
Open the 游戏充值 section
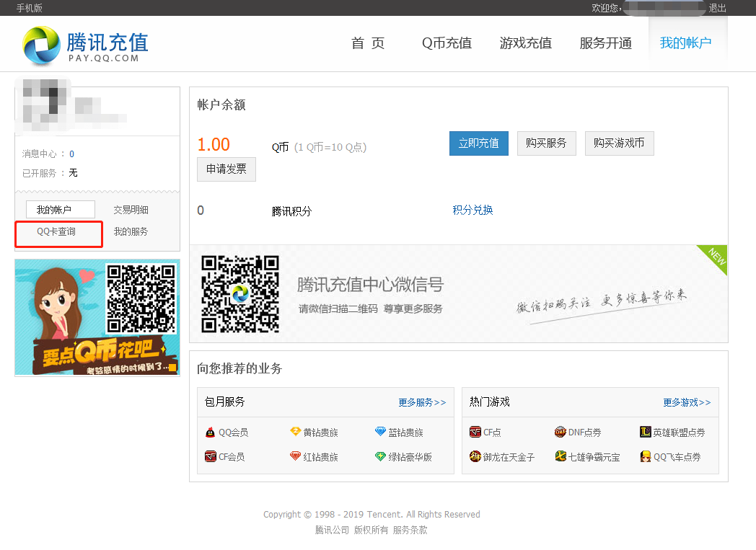[x=525, y=43]
